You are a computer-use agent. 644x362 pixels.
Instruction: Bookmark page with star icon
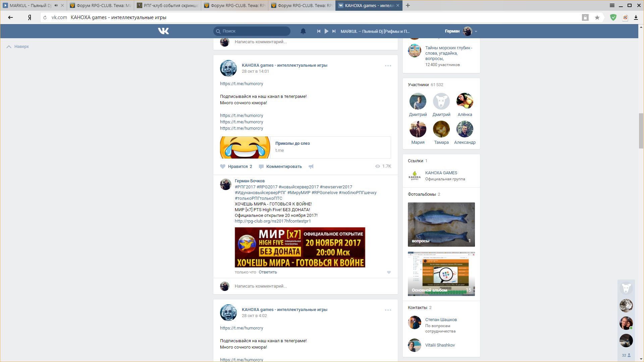coord(597,17)
